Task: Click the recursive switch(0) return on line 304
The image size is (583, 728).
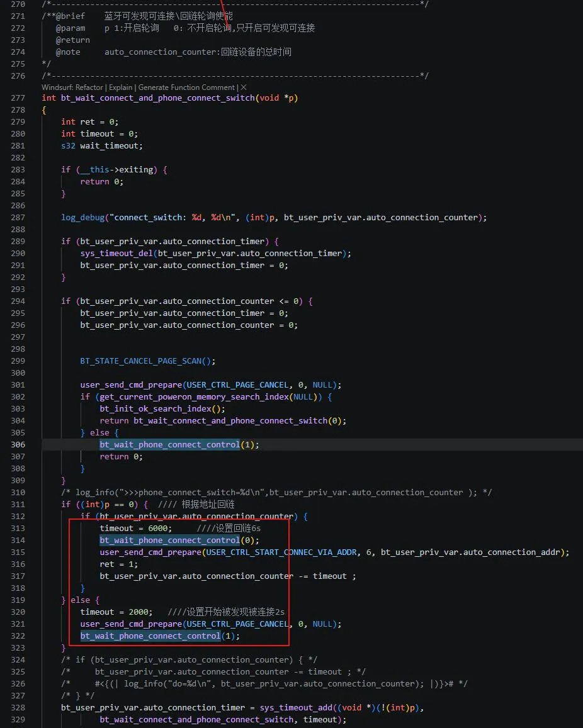Action: click(x=223, y=421)
